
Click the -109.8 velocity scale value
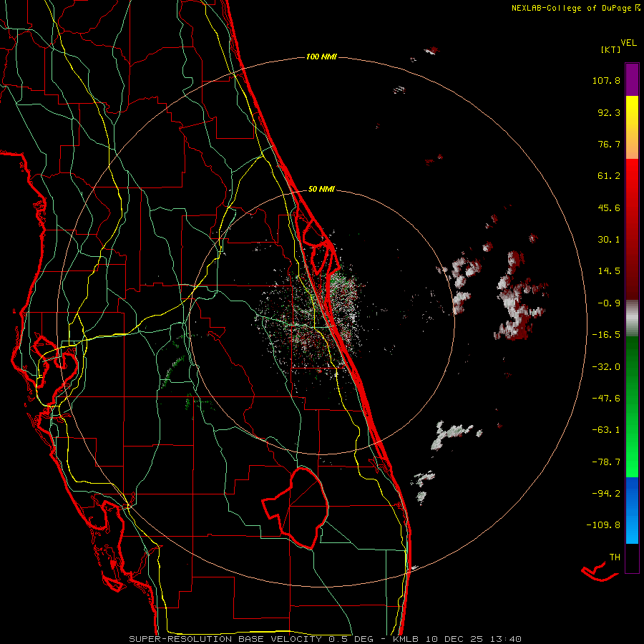(x=603, y=525)
